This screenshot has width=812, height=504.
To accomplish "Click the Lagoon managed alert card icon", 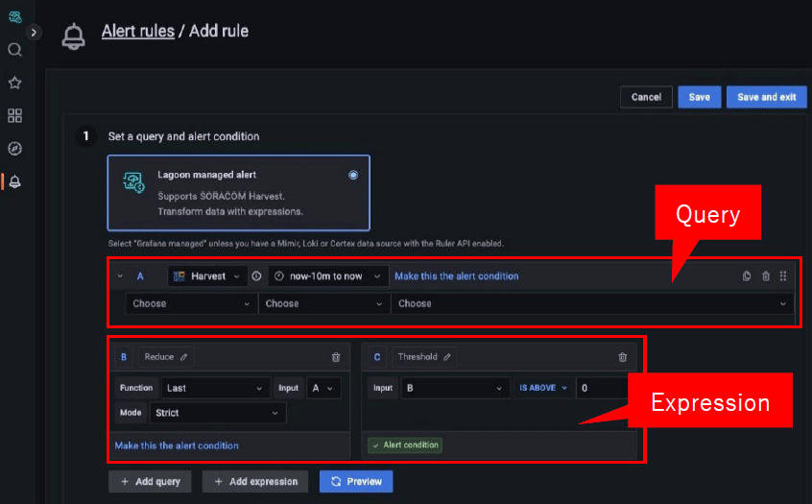I will (x=133, y=182).
